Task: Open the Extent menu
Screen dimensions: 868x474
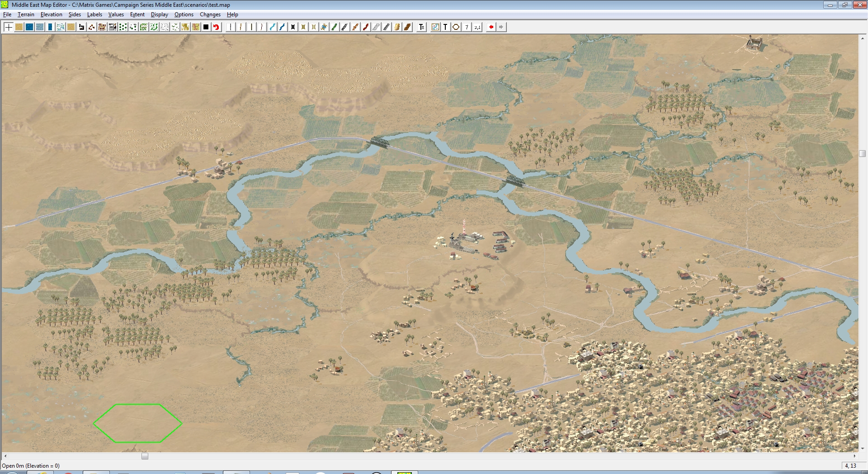Action: [x=137, y=14]
